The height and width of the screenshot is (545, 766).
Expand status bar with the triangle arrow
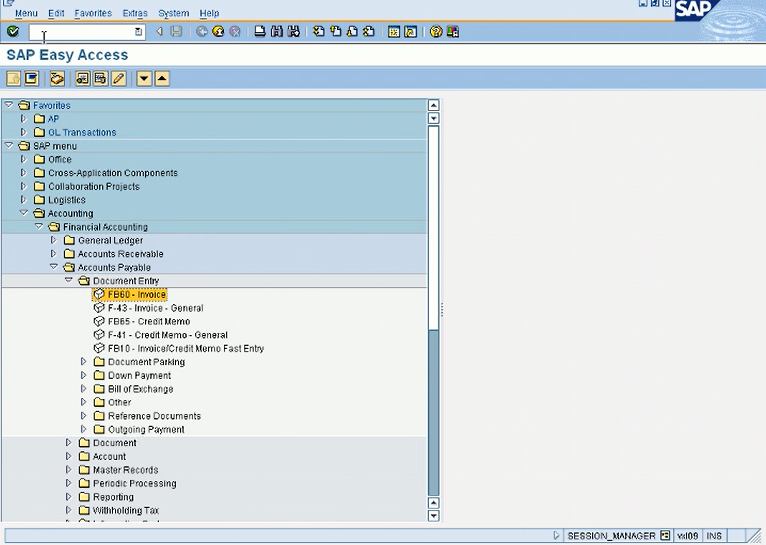point(556,536)
